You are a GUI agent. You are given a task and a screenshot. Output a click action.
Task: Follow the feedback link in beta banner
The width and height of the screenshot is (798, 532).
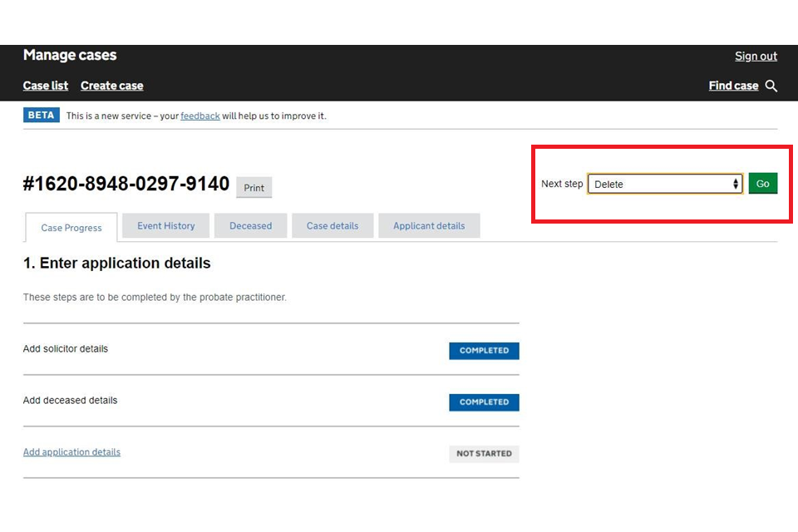click(x=200, y=116)
